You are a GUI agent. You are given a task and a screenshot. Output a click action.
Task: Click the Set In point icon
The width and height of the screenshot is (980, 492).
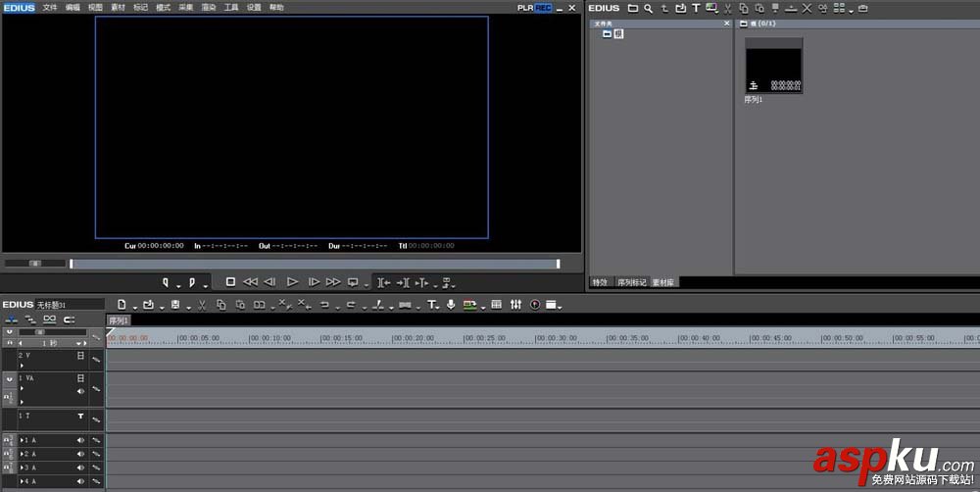pyautogui.click(x=165, y=282)
